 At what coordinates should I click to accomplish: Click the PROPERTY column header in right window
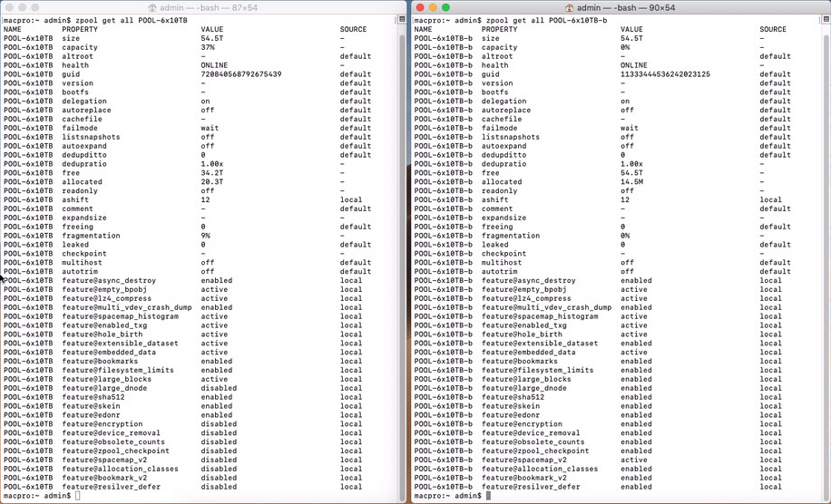click(499, 29)
